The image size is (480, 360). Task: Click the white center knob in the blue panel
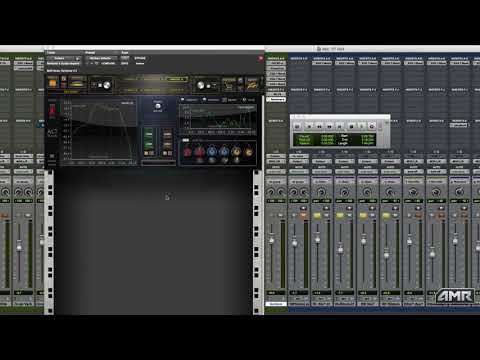tap(158, 107)
